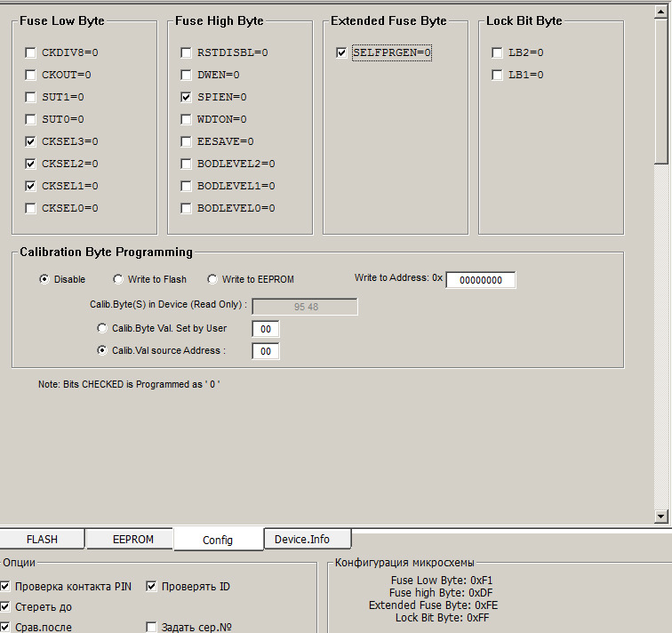672x633 pixels.
Task: Check the EESAVE=0 fuse bit
Action: point(186,142)
